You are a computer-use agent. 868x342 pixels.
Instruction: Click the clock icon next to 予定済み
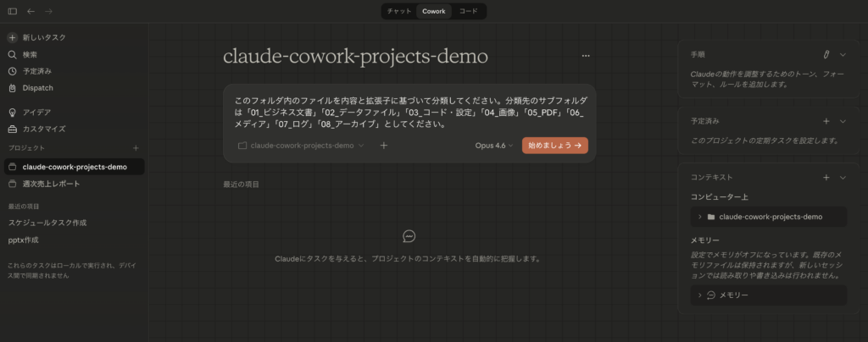[x=12, y=71]
